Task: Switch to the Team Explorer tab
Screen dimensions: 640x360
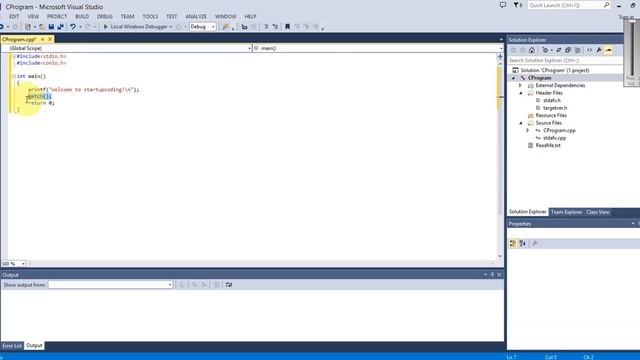Action: pyautogui.click(x=566, y=212)
